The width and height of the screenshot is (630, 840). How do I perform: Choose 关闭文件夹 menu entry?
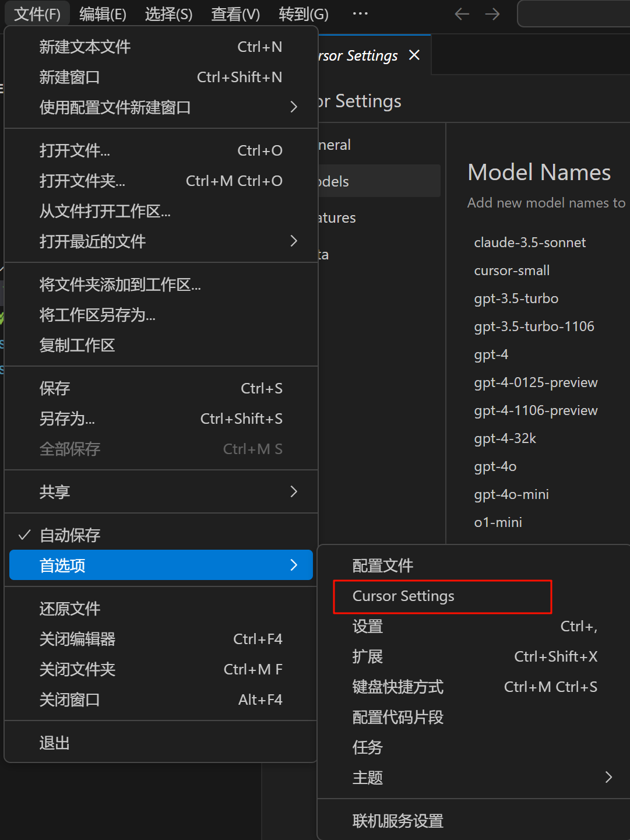(161, 669)
